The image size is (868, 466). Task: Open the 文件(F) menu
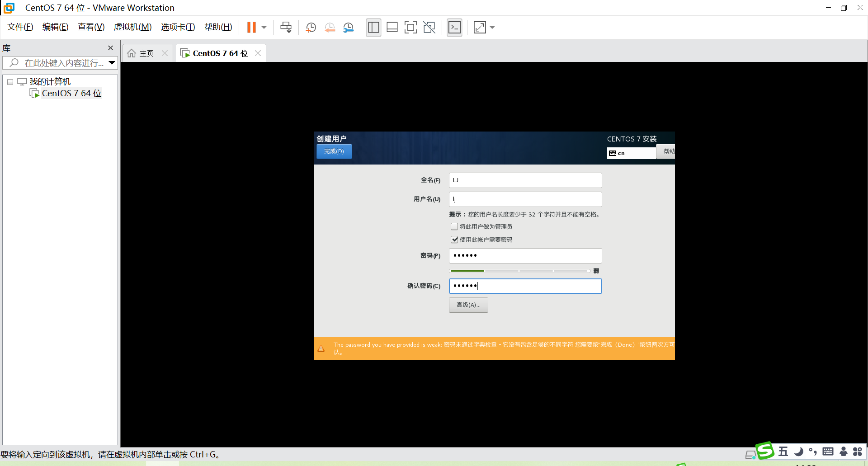pyautogui.click(x=20, y=27)
